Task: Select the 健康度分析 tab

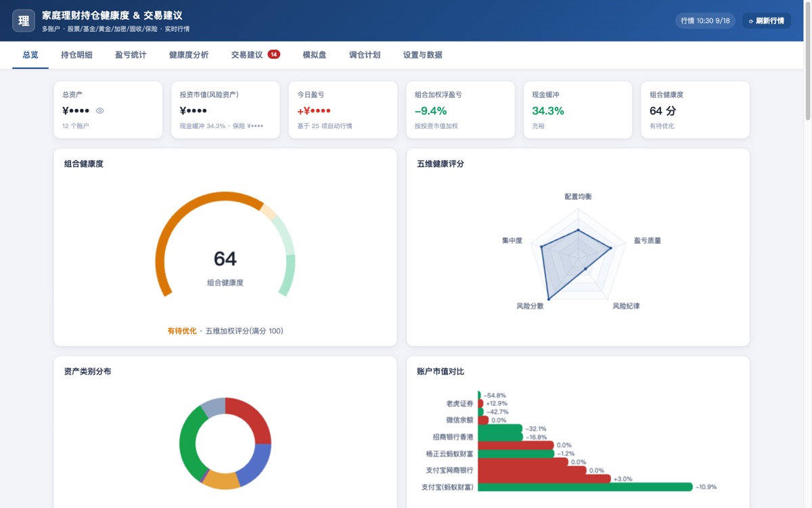Action: [x=189, y=55]
